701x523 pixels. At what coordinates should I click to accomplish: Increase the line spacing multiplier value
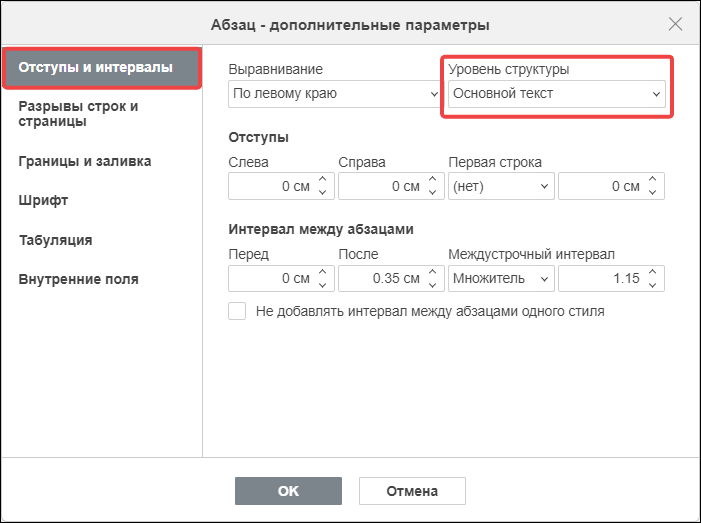point(653,272)
